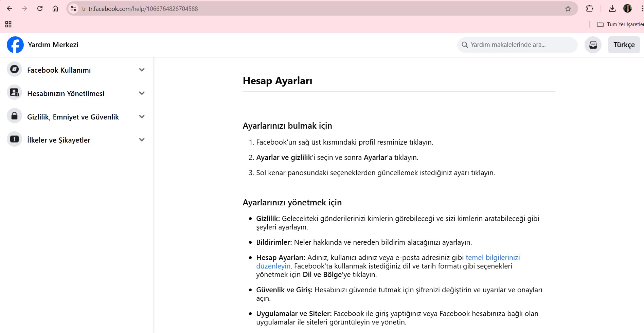The image size is (644, 333).
Task: Go back to the previous page
Action: pyautogui.click(x=10, y=8)
